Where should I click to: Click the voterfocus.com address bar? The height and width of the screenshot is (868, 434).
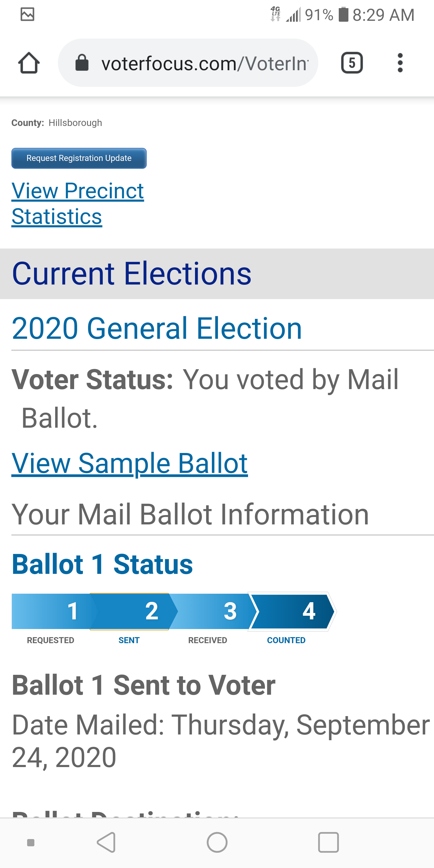[x=204, y=63]
